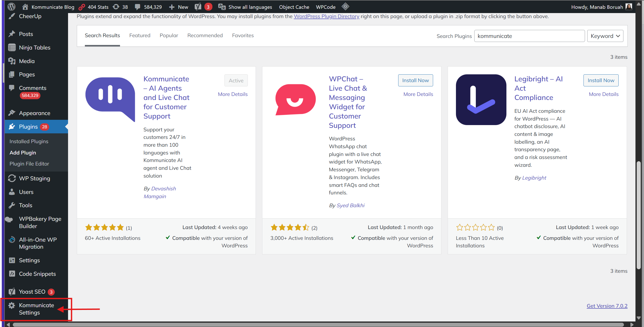Viewport: 644px width, 327px height.
Task: Open WPChat Live Chat plugin title
Action: coord(348,102)
